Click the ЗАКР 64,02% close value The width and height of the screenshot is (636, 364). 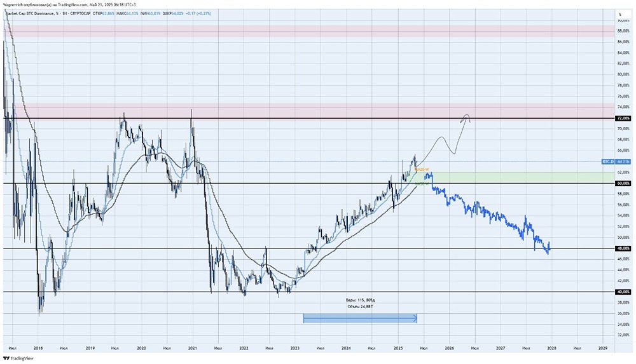174,13
